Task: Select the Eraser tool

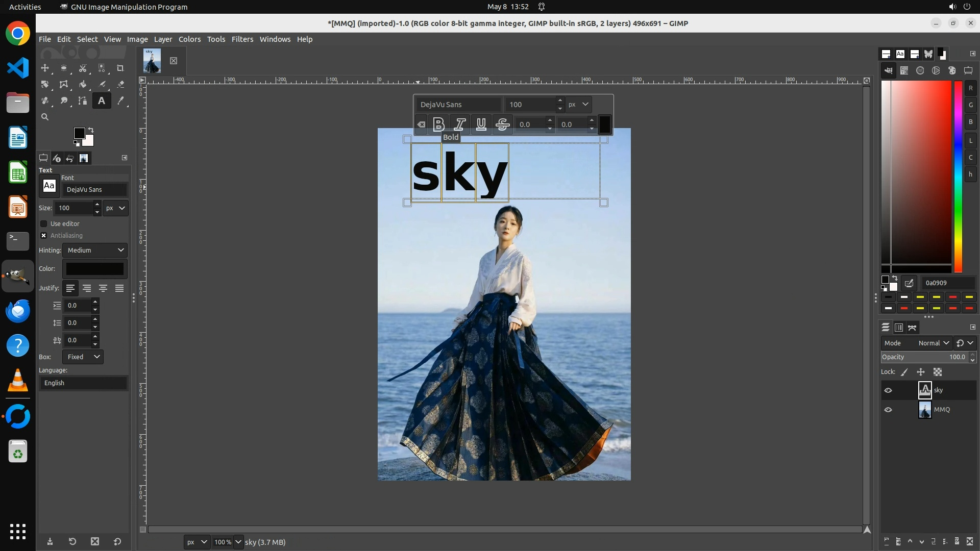Action: pos(120,84)
